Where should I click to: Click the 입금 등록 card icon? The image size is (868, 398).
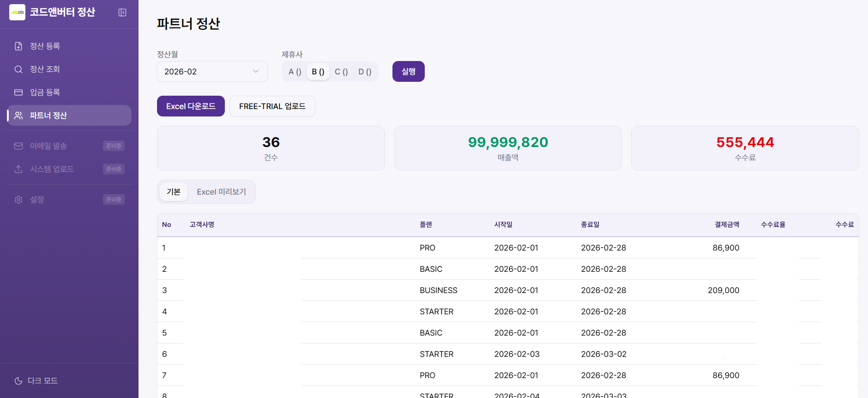(18, 92)
